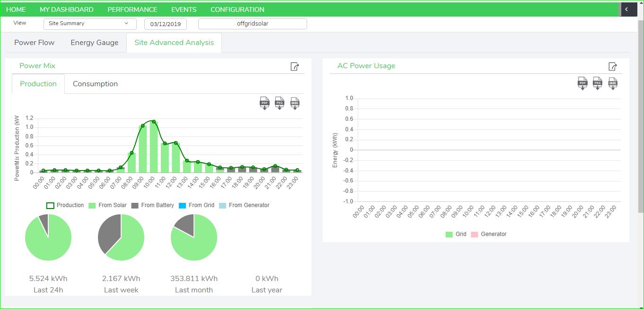The image size is (644, 309).
Task: Toggle Production series in chart legend
Action: (65, 205)
